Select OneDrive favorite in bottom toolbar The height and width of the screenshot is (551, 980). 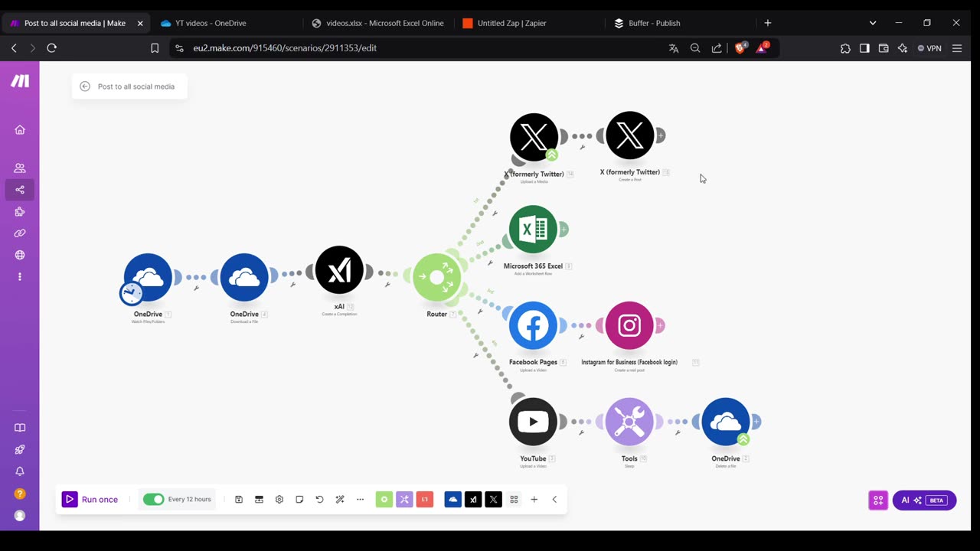[x=453, y=499]
